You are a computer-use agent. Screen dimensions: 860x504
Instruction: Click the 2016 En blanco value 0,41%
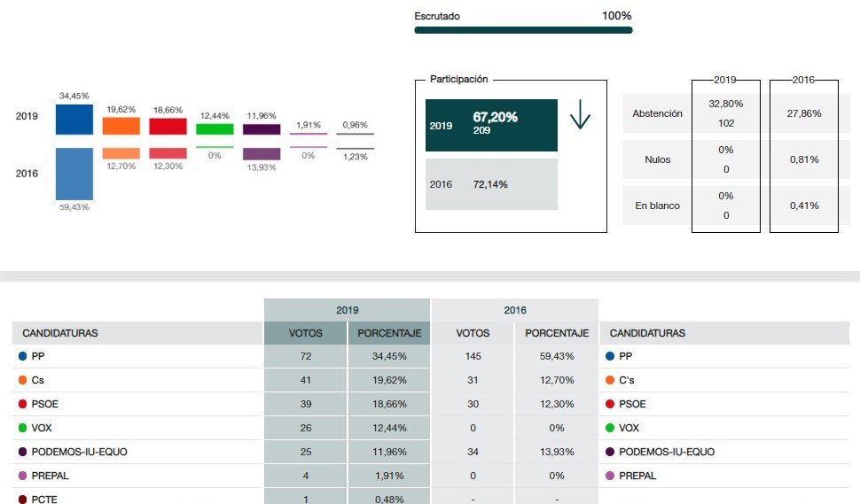tap(804, 205)
